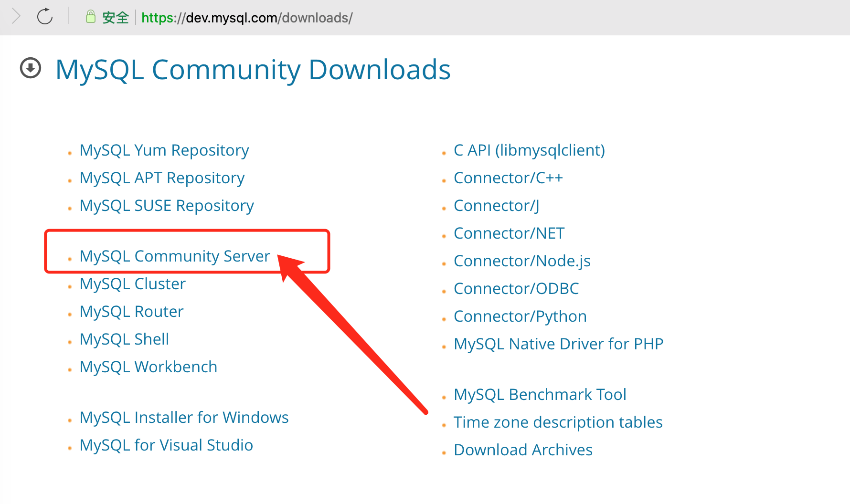Select MySQL Router

pos(131,311)
